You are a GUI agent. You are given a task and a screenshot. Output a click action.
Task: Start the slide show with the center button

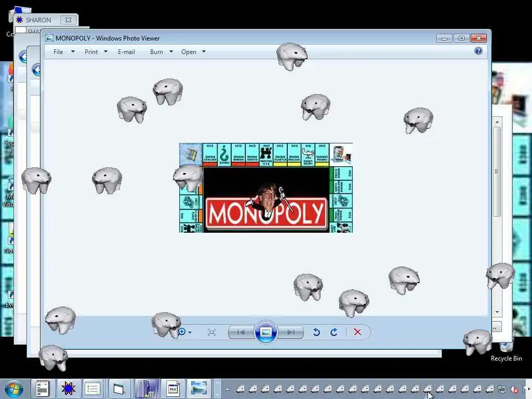point(265,332)
